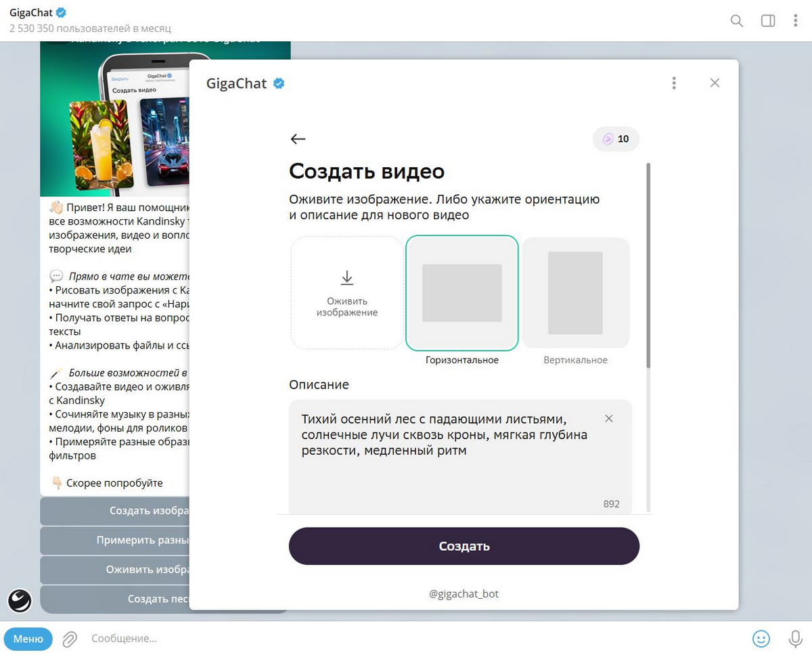Click the Скорее попробуйте text in chat

[114, 483]
